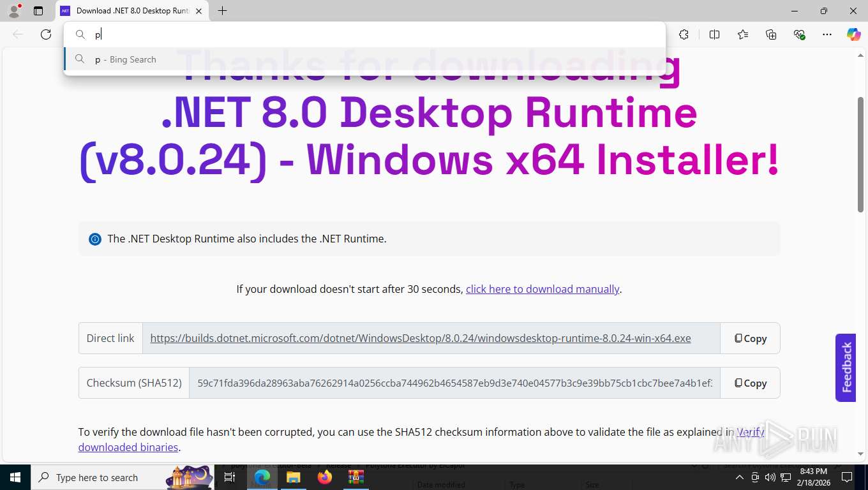Click the 'click here to download manually' link
The width and height of the screenshot is (868, 490).
click(x=542, y=289)
